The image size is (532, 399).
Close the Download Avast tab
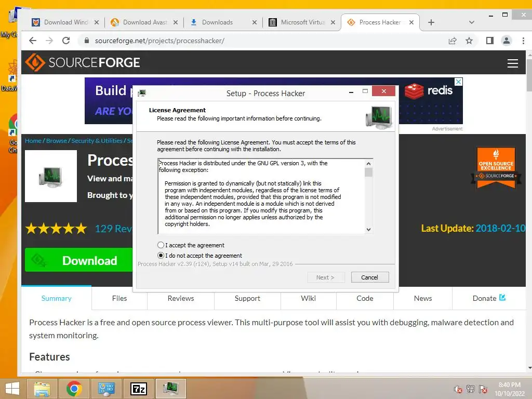(x=176, y=22)
